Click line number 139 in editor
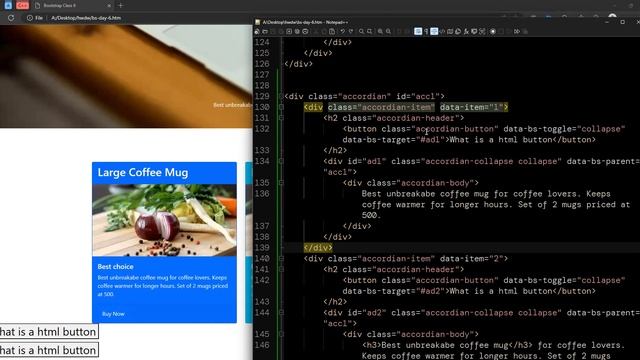Image resolution: width=640 pixels, height=360 pixels. pos(262,248)
